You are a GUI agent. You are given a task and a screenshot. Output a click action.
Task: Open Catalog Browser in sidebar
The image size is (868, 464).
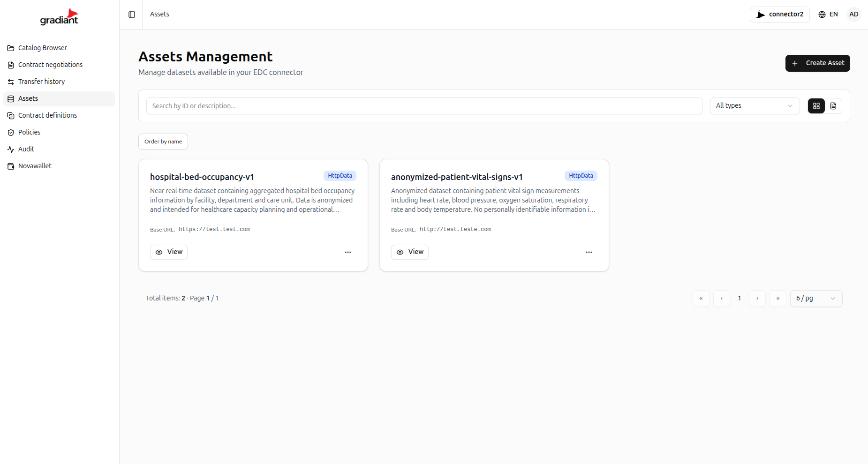point(59,48)
